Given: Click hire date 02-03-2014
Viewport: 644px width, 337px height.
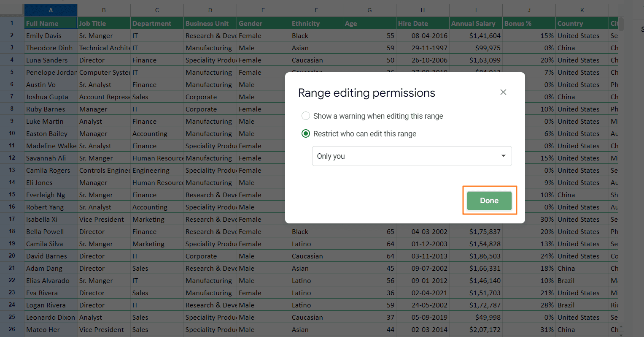Looking at the screenshot, I should [x=423, y=329].
